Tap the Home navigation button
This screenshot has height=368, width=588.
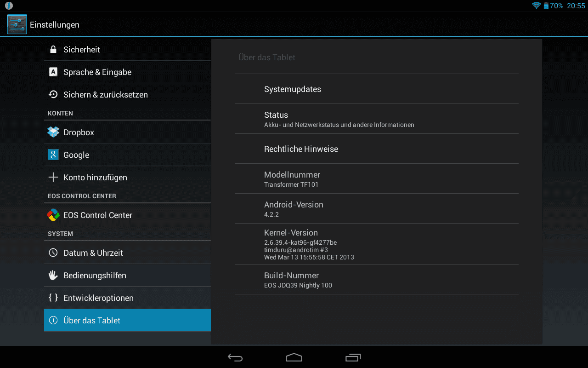294,357
